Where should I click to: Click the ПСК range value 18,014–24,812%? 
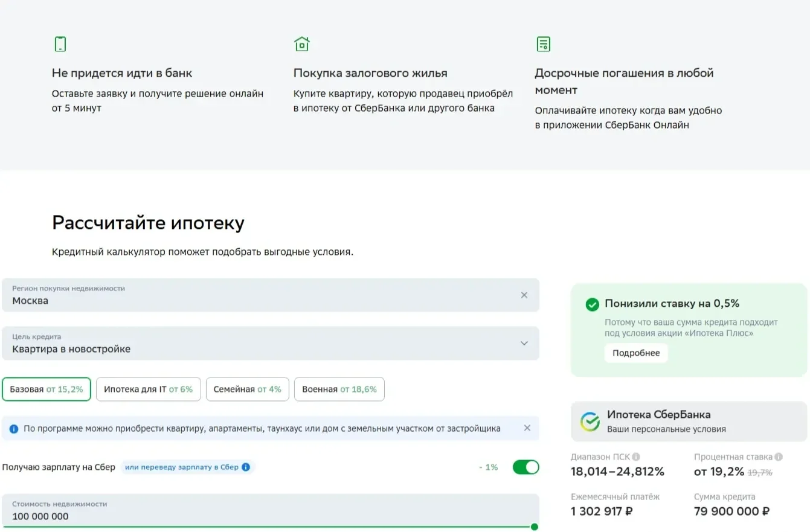click(617, 472)
